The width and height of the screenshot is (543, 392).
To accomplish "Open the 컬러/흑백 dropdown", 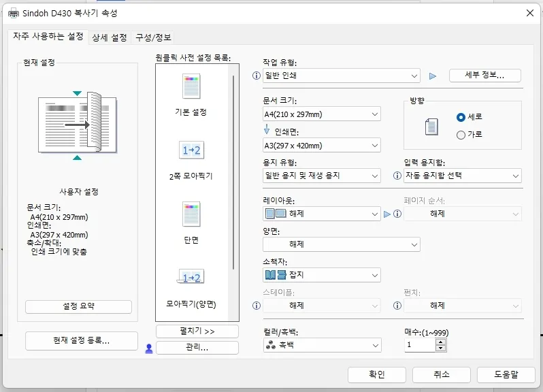I will 322,345.
